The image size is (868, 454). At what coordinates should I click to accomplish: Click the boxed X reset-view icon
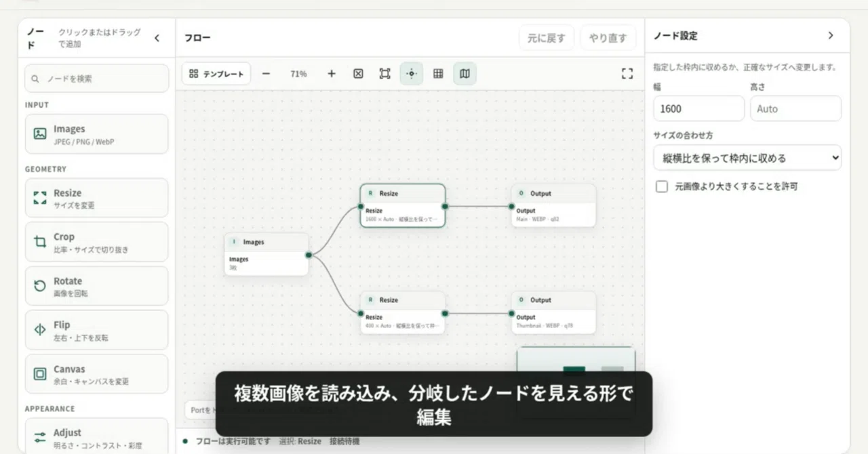[358, 74]
